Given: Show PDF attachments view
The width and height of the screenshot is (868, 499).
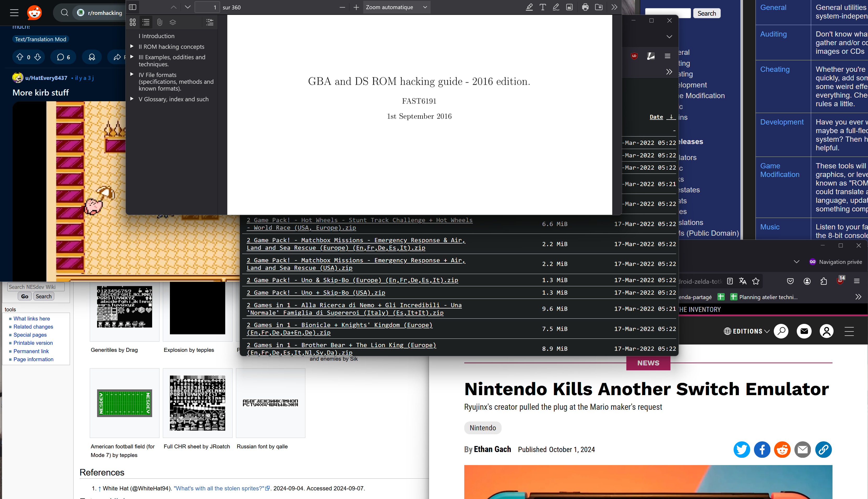Looking at the screenshot, I should (159, 22).
